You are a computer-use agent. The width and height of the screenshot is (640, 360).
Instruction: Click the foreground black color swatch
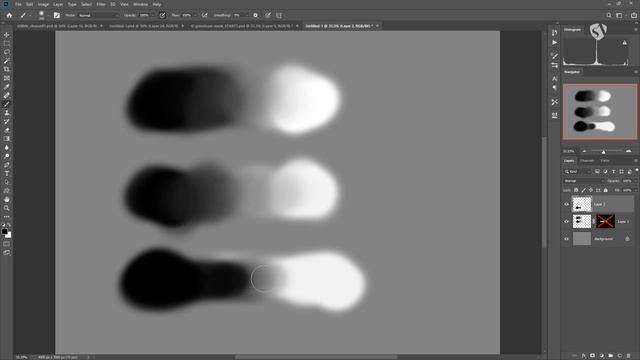[x=4, y=232]
